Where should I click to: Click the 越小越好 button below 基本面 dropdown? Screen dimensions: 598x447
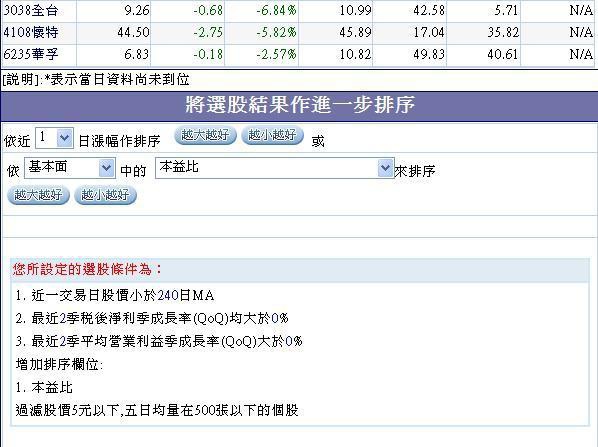tap(105, 195)
